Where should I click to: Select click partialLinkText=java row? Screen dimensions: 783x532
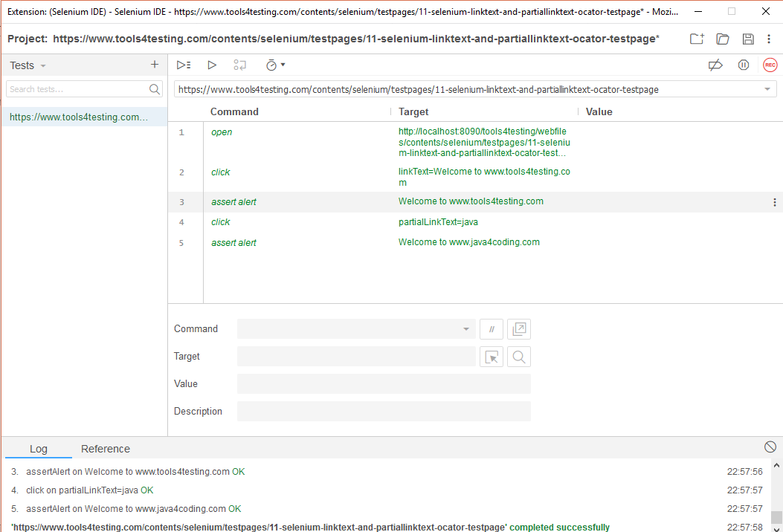click(475, 222)
